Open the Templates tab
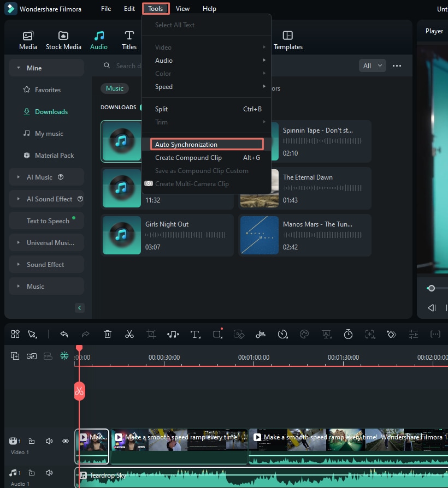 coord(288,40)
